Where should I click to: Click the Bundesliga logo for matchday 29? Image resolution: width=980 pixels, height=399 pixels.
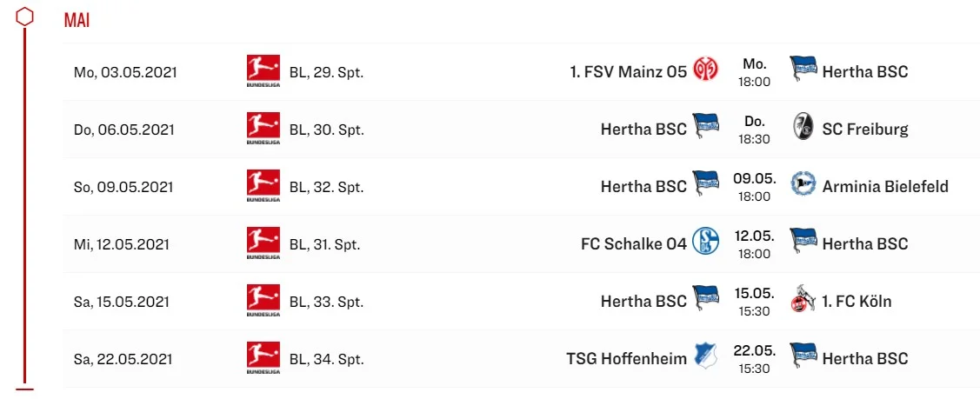click(263, 71)
